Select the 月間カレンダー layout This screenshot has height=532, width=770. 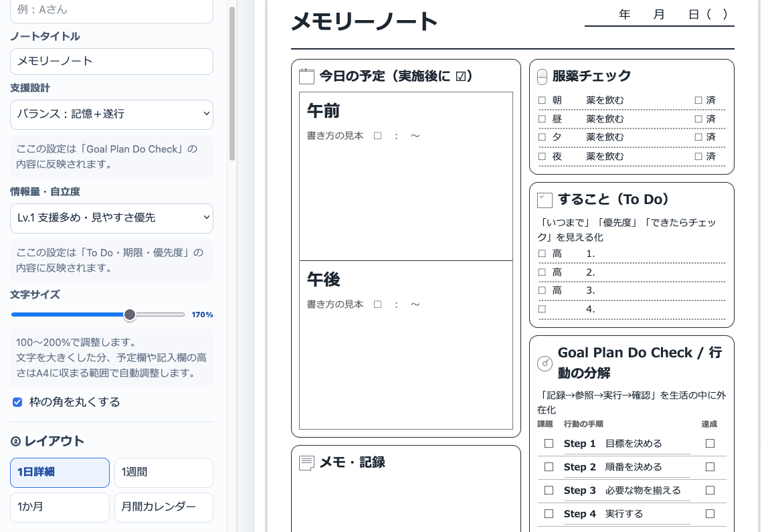coord(164,507)
